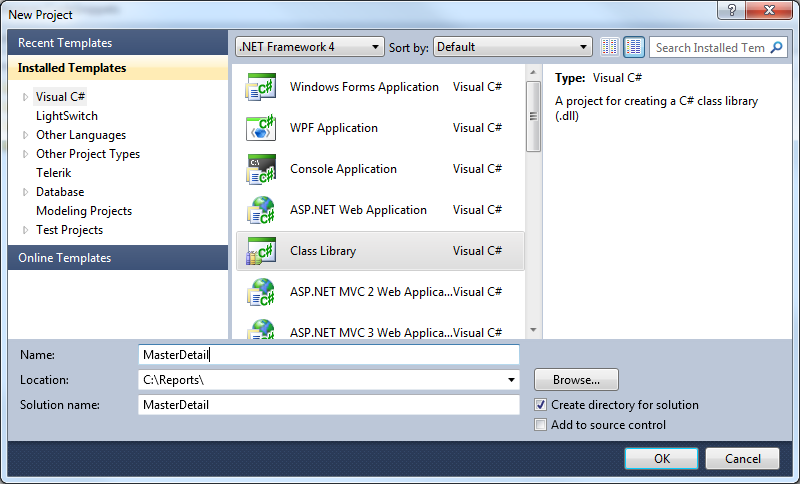The image size is (800, 484).
Task: Click the template list scrollbar thumb
Action: [533, 116]
